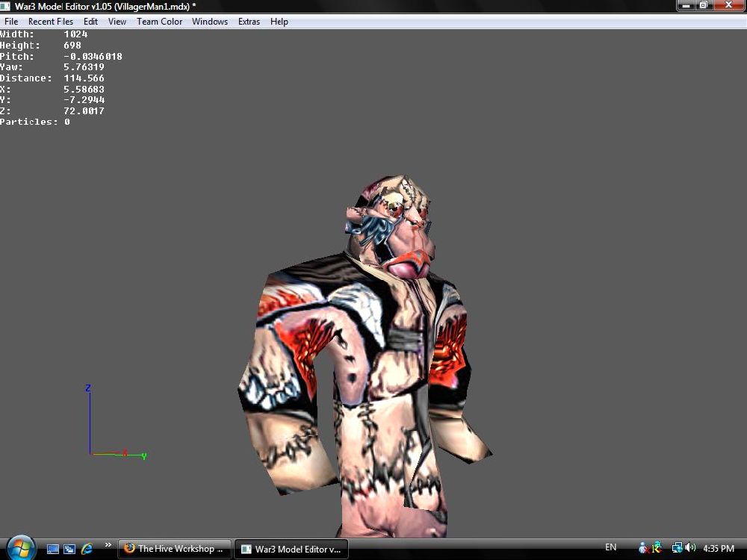Open the Windows menu
Image resolution: width=747 pixels, height=560 pixels.
210,22
